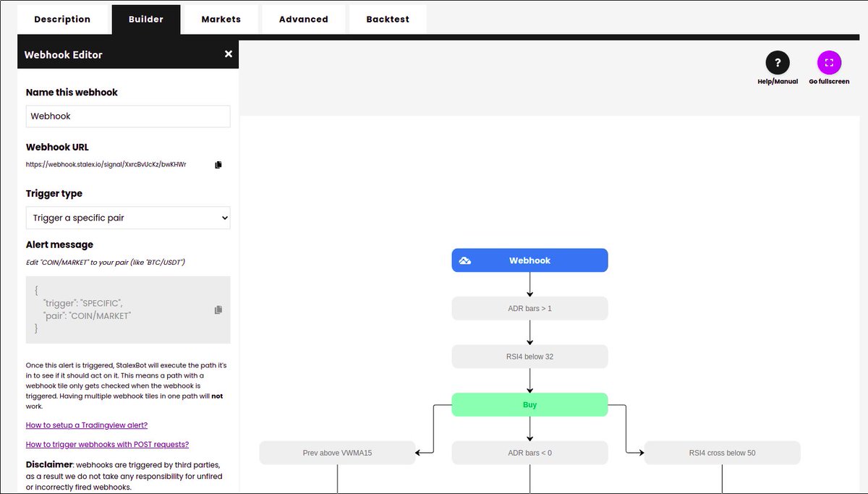Click the 'Alert message' heading
This screenshot has height=494, width=868.
tap(59, 244)
